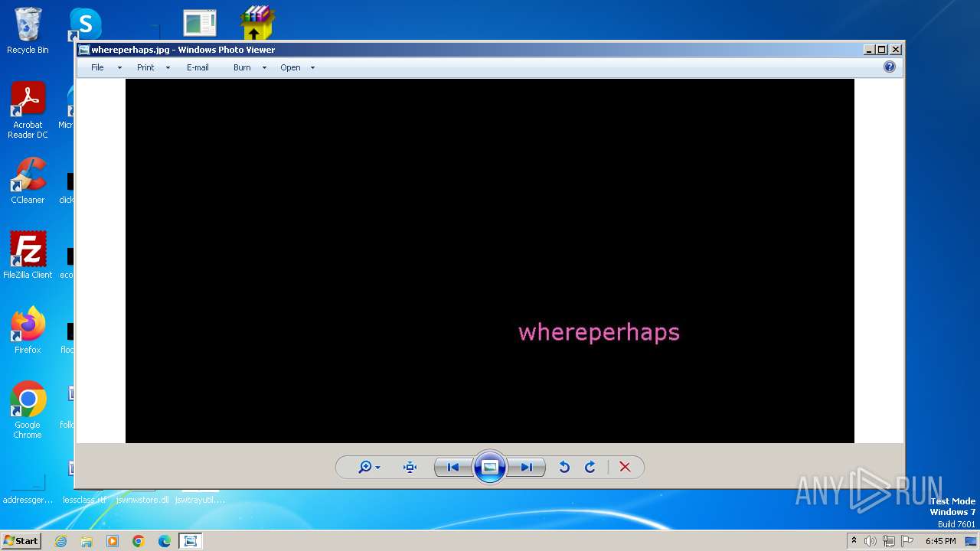Viewport: 980px width, 551px height.
Task: Expand the Print dropdown arrow
Action: (168, 68)
